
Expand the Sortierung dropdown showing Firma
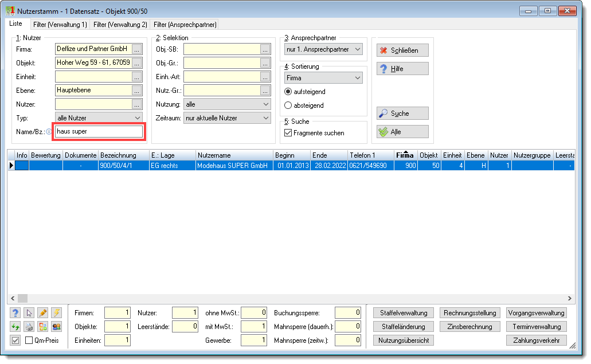[323, 78]
